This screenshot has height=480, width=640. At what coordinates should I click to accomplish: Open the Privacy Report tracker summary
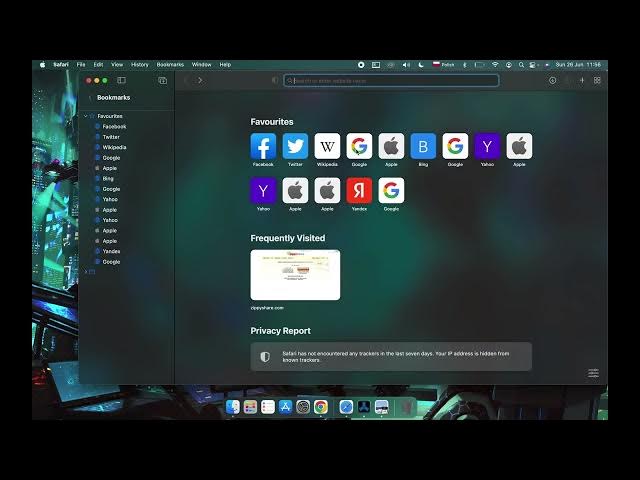(391, 357)
